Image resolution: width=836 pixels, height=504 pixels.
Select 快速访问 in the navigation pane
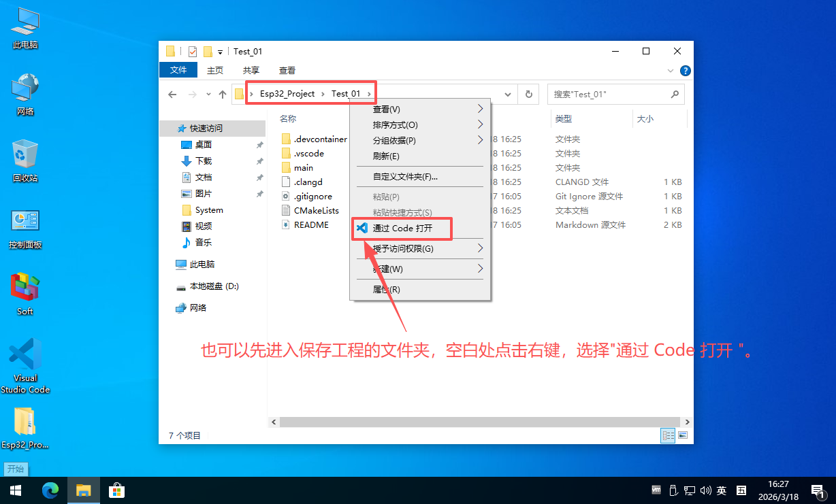pyautogui.click(x=212, y=129)
